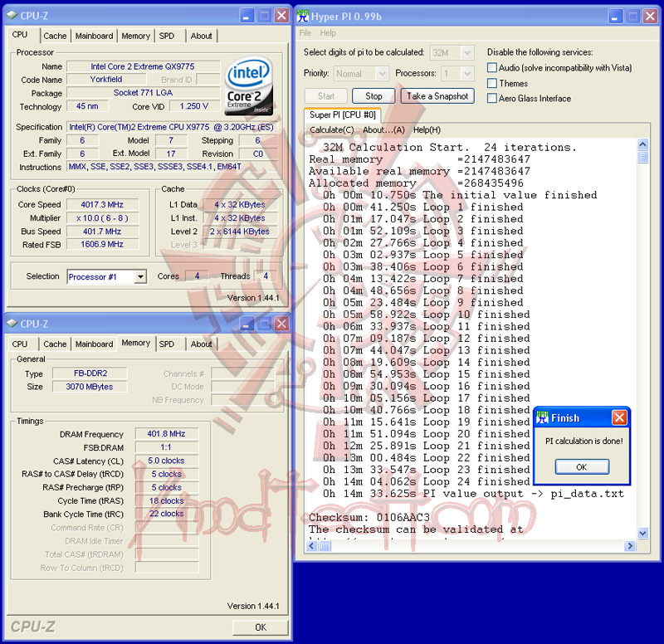664x644 pixels.
Task: Close the Hyper PI window
Action: [650, 16]
